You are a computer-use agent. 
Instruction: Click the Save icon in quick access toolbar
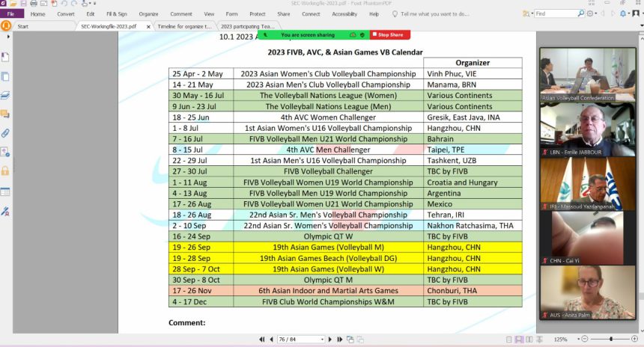point(23,3)
